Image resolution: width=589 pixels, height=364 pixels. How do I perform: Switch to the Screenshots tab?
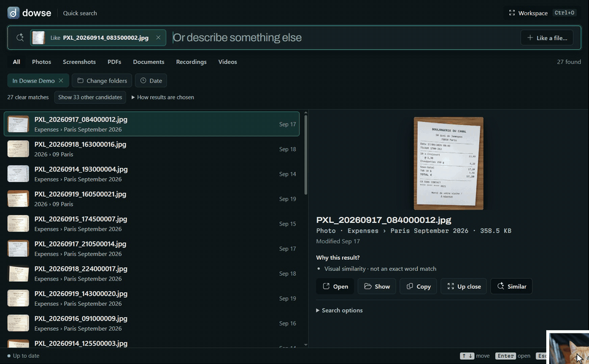point(79,62)
